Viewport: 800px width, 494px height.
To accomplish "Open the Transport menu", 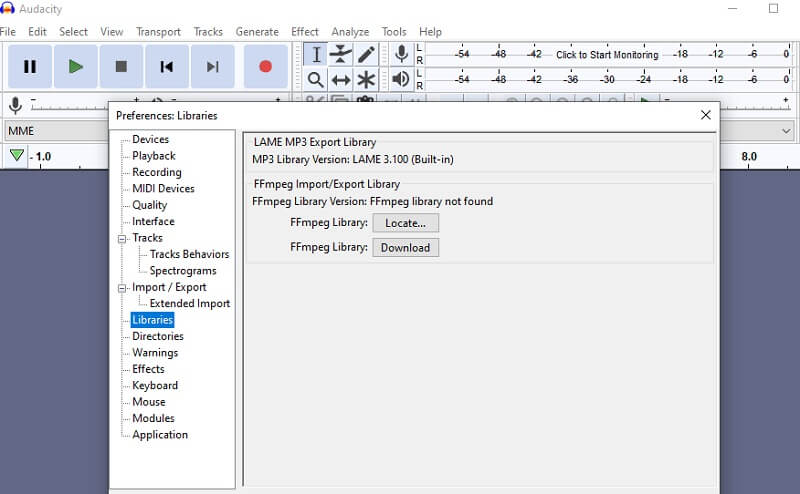I will 158,32.
